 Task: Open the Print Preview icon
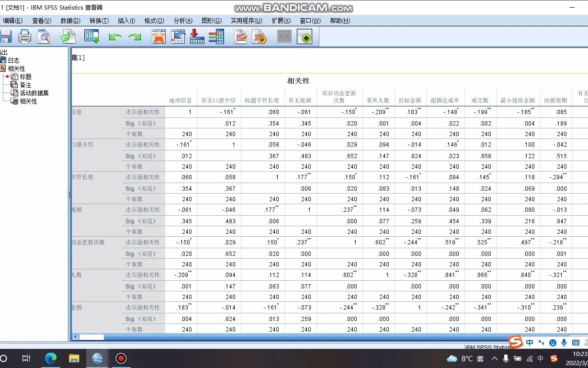click(x=44, y=36)
